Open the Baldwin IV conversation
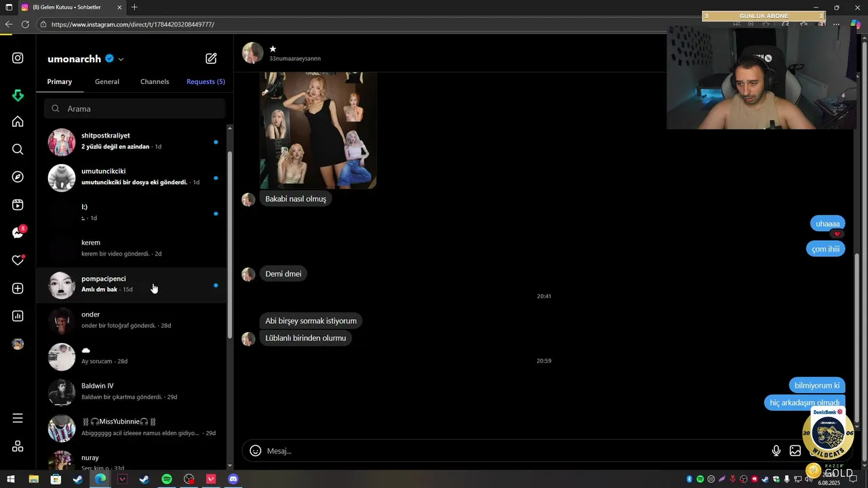The height and width of the screenshot is (488, 868). click(x=132, y=392)
